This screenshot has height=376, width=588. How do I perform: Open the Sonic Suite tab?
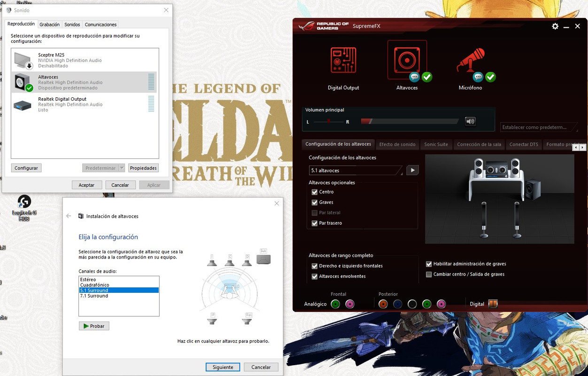click(436, 144)
